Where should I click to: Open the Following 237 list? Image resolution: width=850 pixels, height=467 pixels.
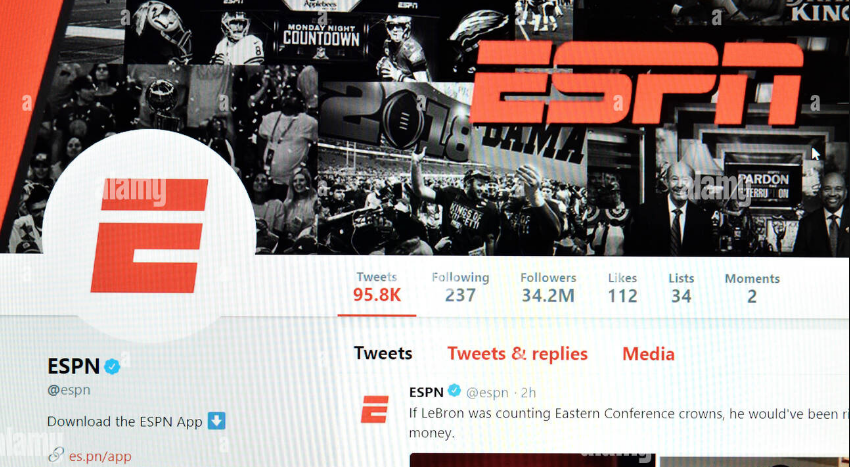[x=460, y=287]
